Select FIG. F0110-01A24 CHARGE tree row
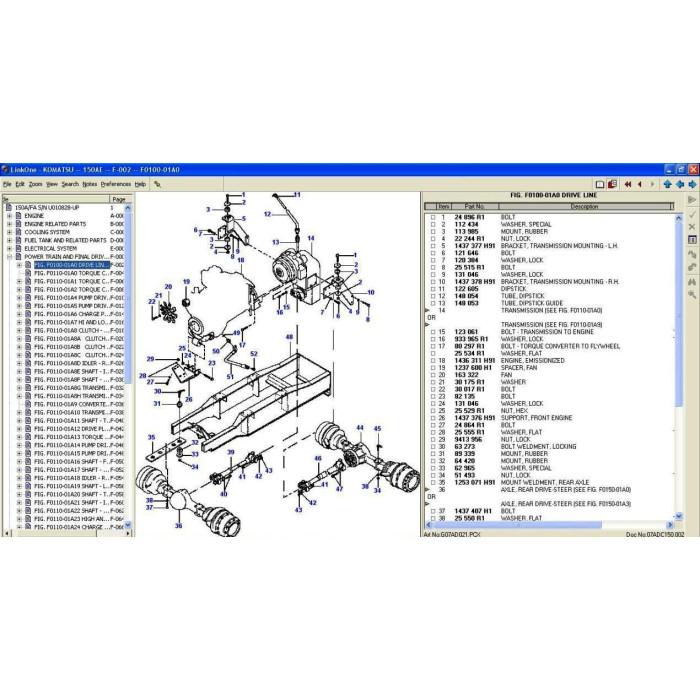 click(72, 527)
